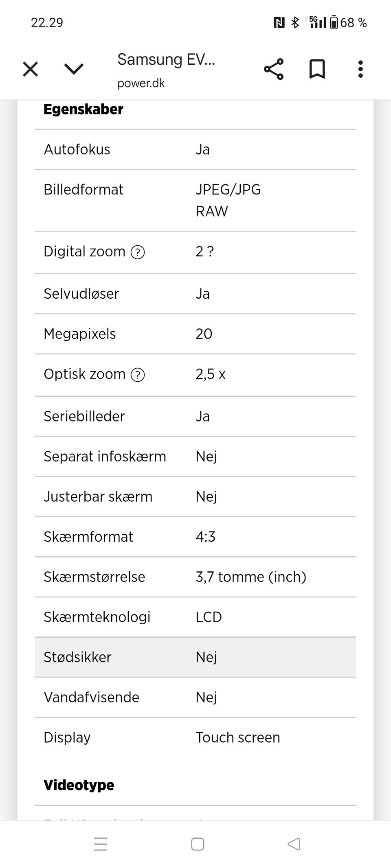This screenshot has width=391, height=868.
Task: Tap the power.dk site address
Action: [x=141, y=83]
